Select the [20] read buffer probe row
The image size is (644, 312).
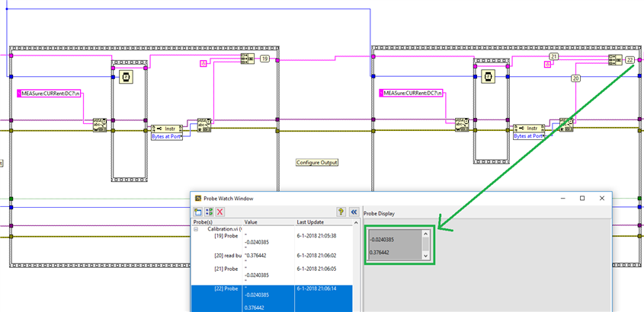click(x=272, y=258)
